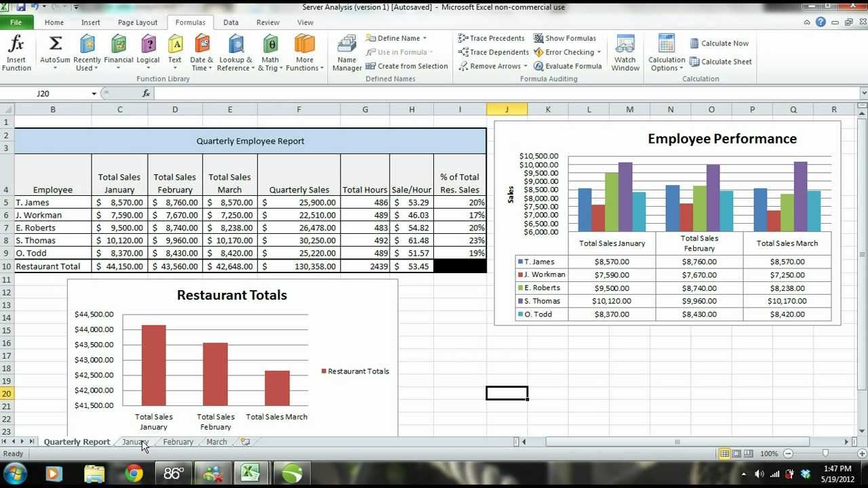Expand the formula bar
This screenshot has width=868, height=488.
[x=863, y=94]
